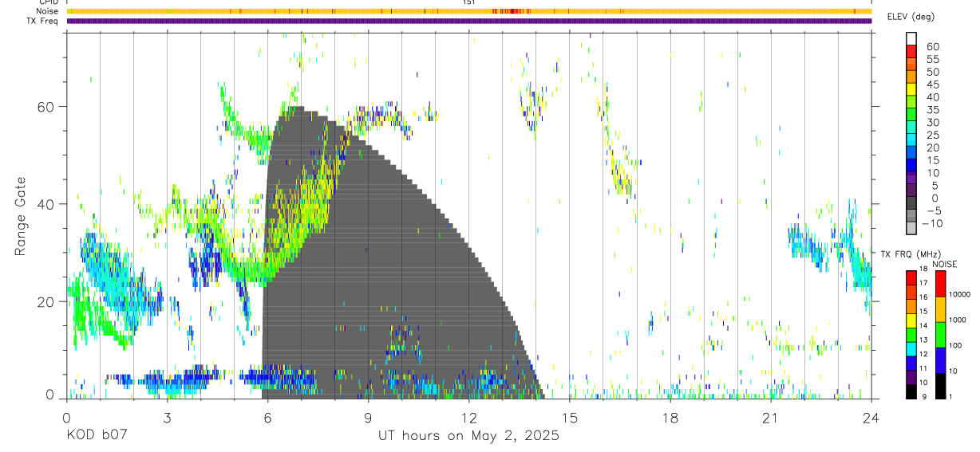Click the blue segment of NOISE color bar
The image size is (980, 452).
coord(940,360)
